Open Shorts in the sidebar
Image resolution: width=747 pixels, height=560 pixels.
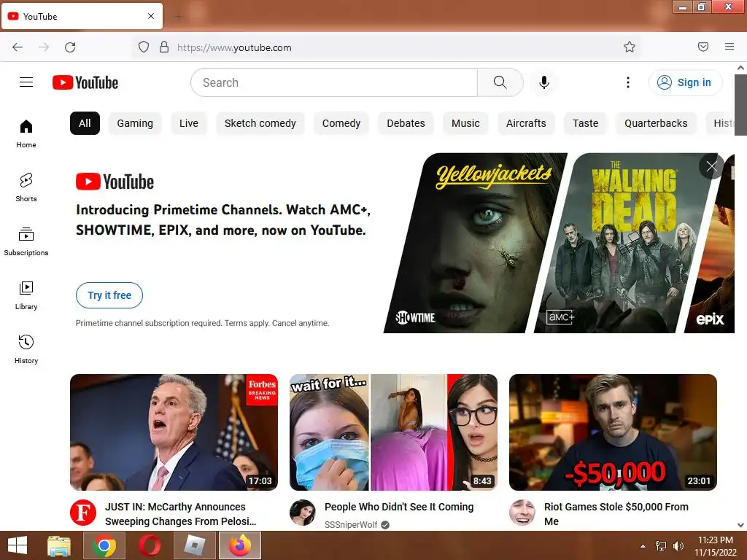point(26,187)
